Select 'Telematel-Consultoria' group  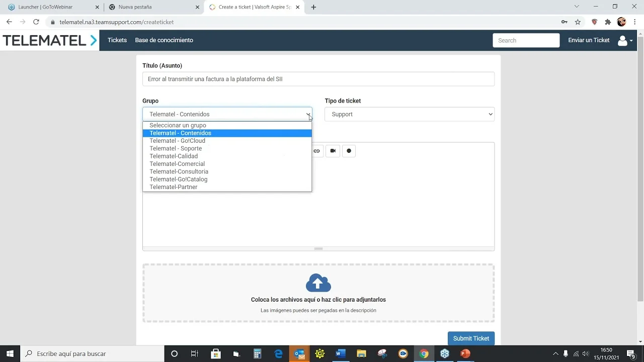(x=227, y=171)
